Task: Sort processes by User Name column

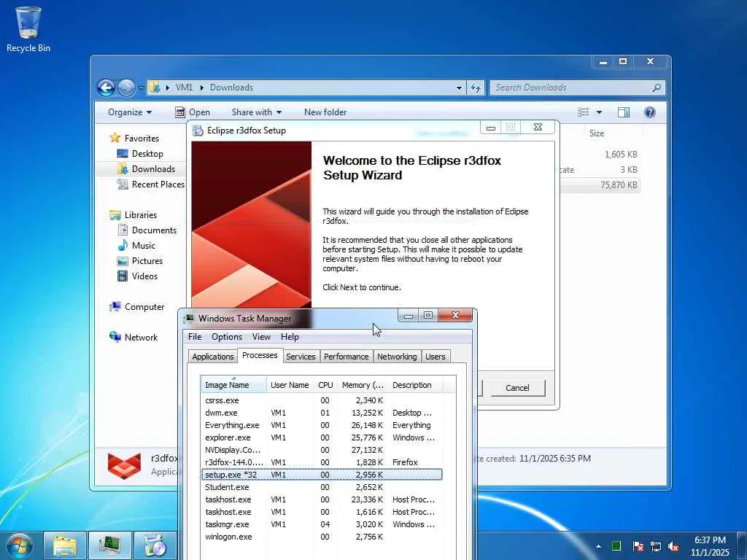Action: point(290,385)
